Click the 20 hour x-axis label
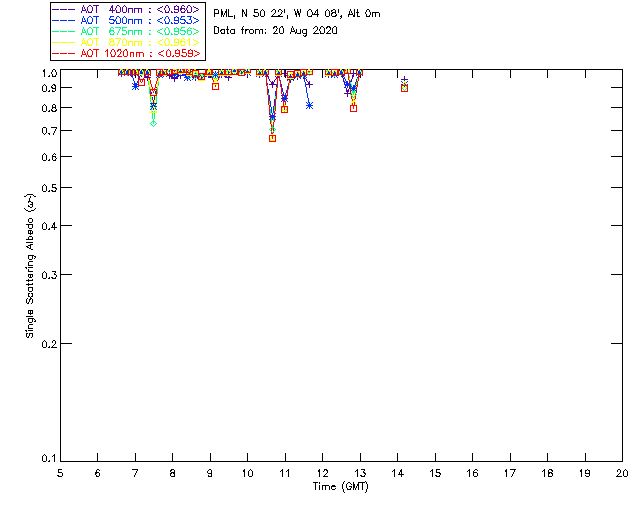Viewport: 640px width, 512px height. 622,474
